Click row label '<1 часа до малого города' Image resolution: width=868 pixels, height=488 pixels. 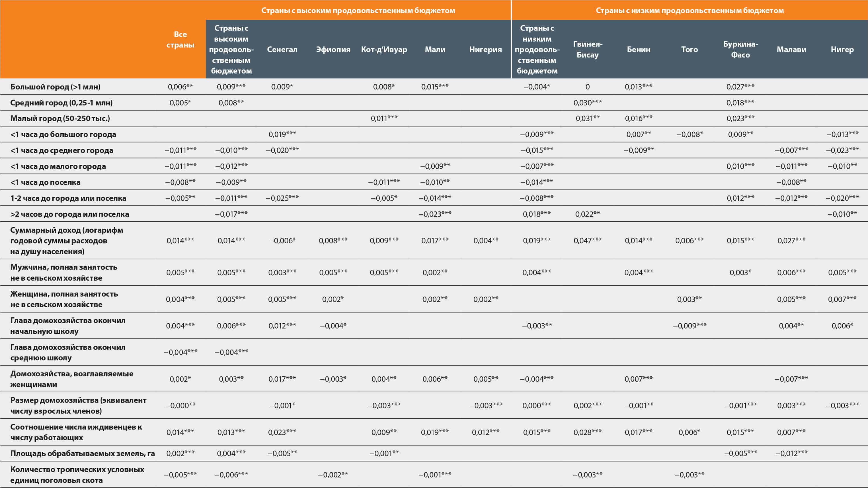(58, 166)
